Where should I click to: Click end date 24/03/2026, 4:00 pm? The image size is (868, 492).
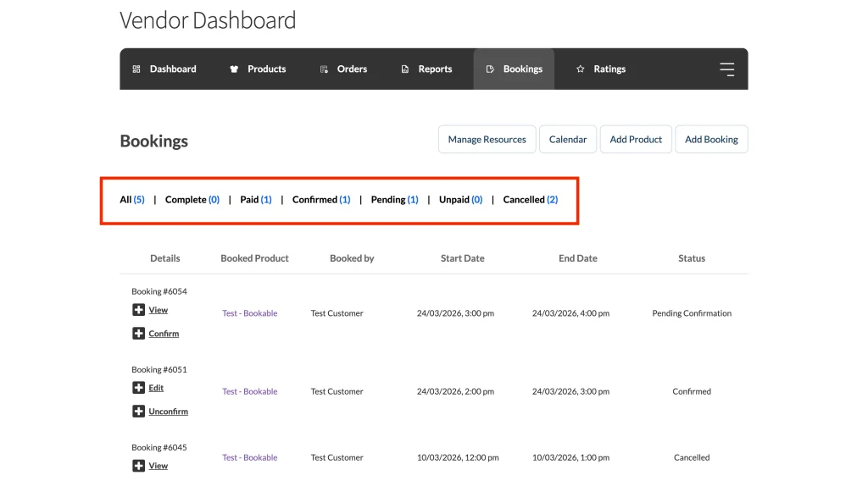[x=570, y=313]
